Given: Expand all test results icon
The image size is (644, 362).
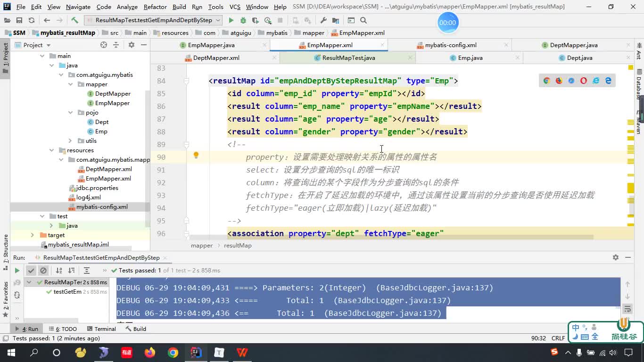Looking at the screenshot, I should pyautogui.click(x=87, y=271).
